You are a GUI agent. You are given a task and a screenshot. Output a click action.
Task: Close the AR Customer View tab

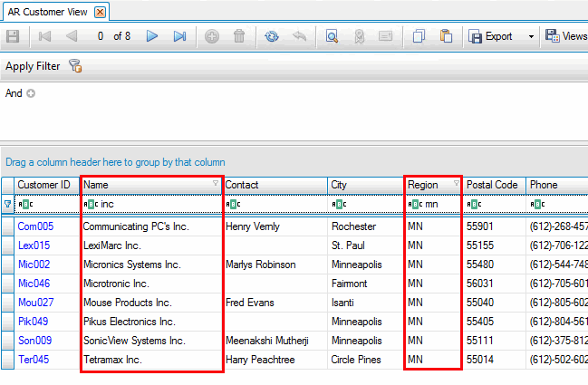point(100,11)
